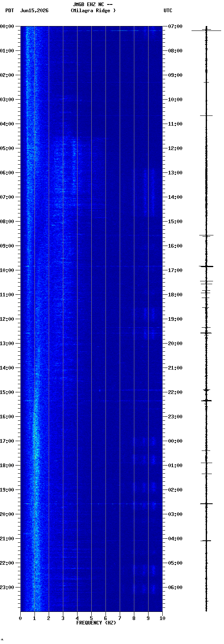Screen dimensions: 224x644
Task: Click the frequency axis tick label '4'
Action: click(77, 618)
